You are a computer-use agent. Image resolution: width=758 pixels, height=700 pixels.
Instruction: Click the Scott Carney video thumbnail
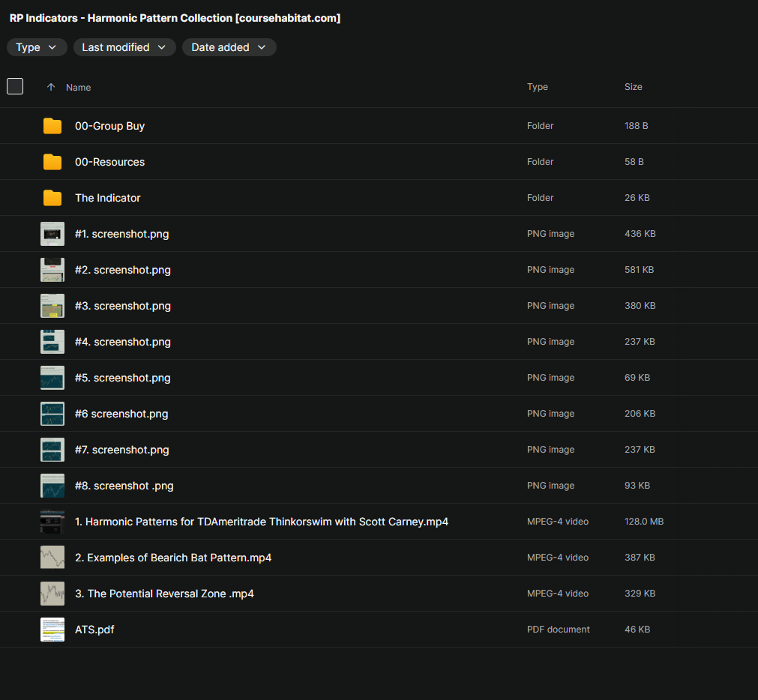point(52,522)
